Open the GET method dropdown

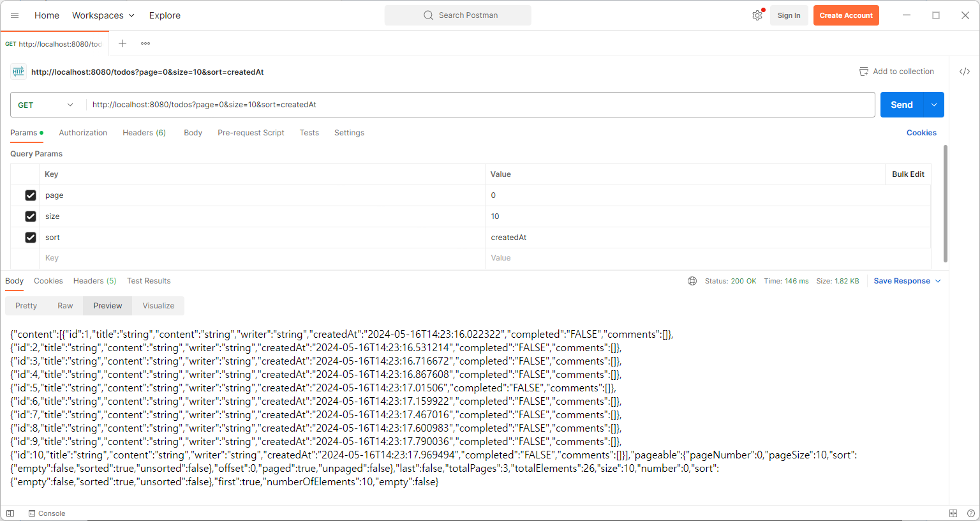46,105
